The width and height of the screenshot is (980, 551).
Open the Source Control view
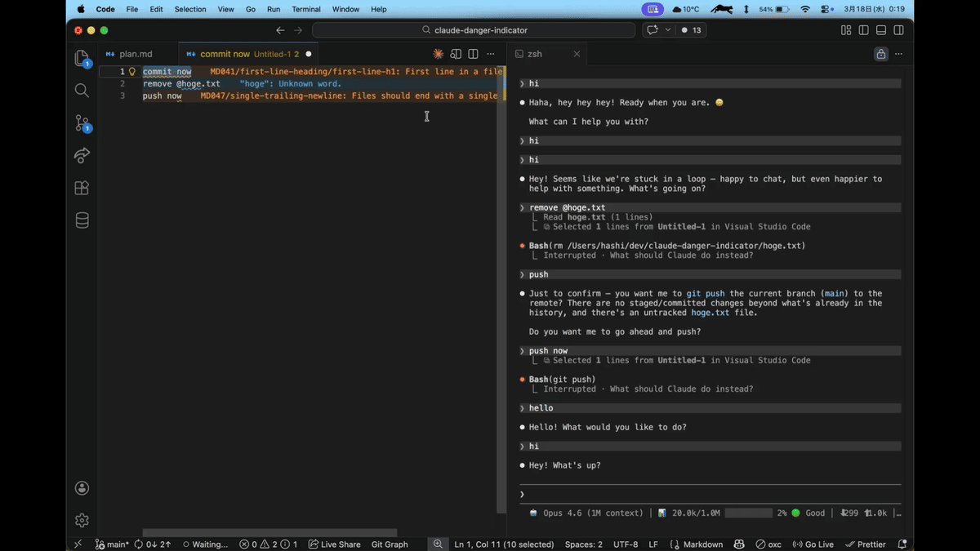tap(82, 123)
